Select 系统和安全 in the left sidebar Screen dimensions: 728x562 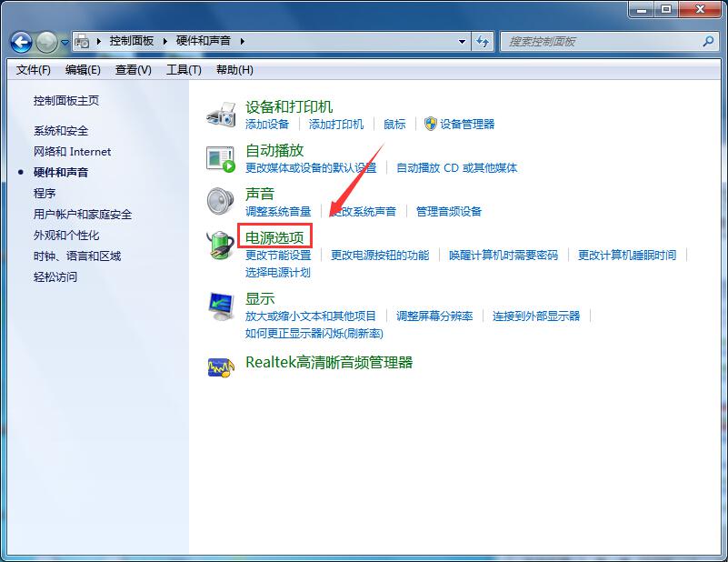click(61, 131)
